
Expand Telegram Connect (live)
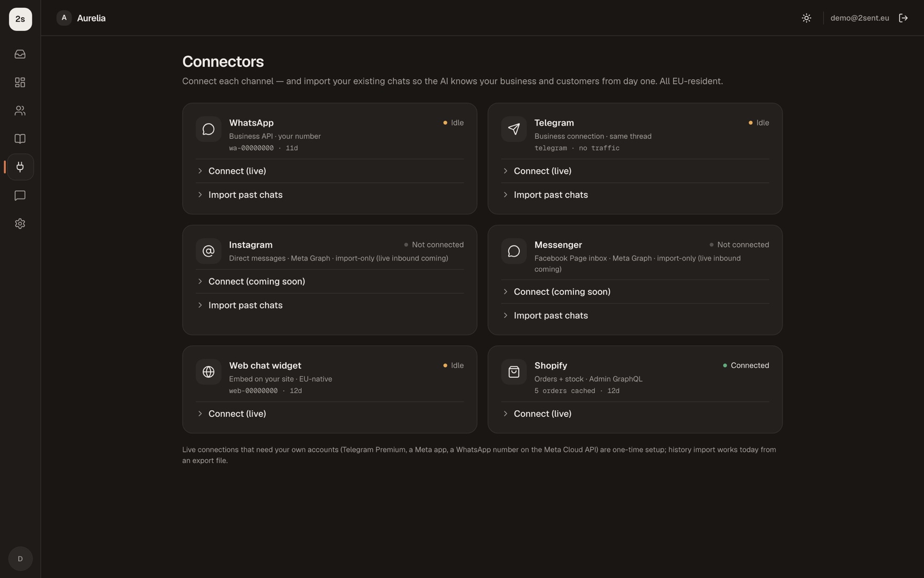pos(635,171)
